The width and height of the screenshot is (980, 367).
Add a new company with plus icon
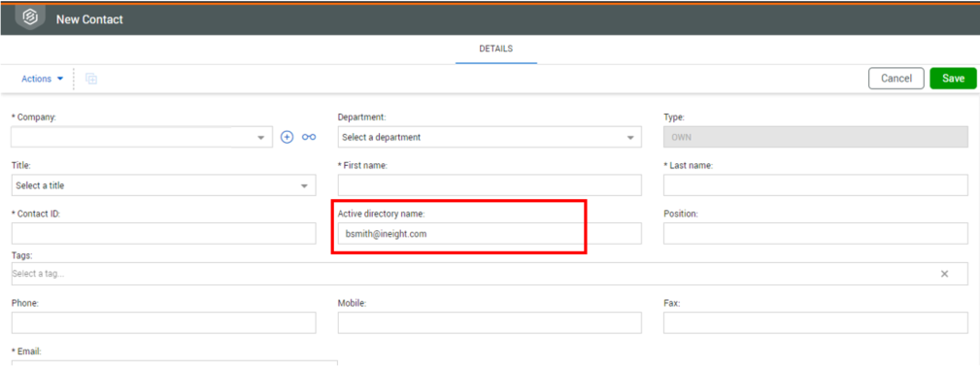287,137
